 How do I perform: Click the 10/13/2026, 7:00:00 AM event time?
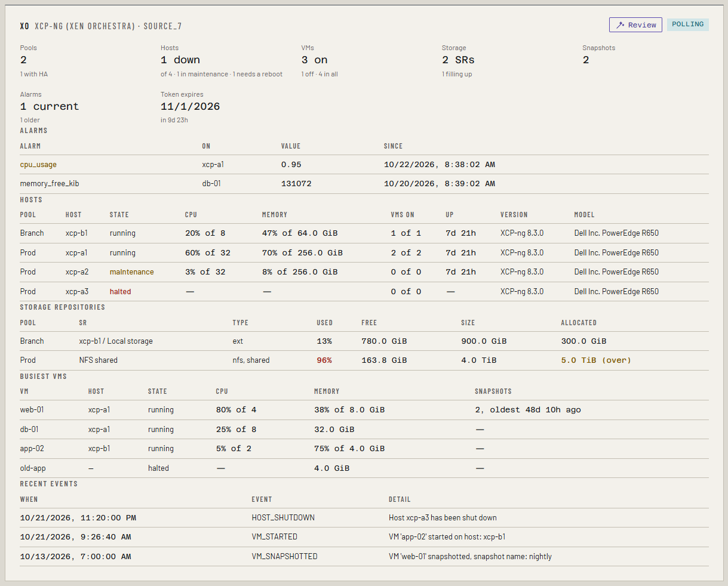76,557
